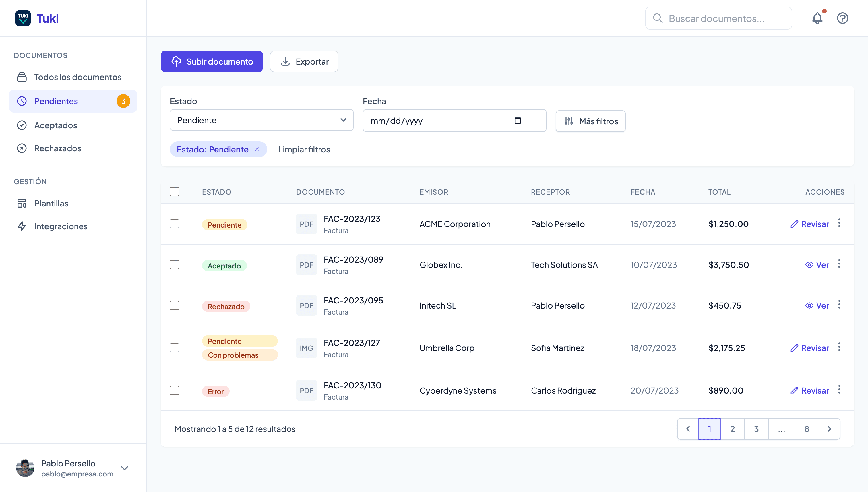Open the kebab menu for FAC-2023/123
This screenshot has width=868, height=492.
point(839,223)
